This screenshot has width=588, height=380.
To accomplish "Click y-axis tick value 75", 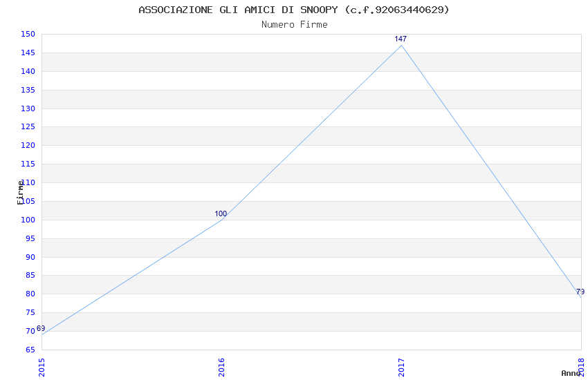I will click(x=30, y=312).
